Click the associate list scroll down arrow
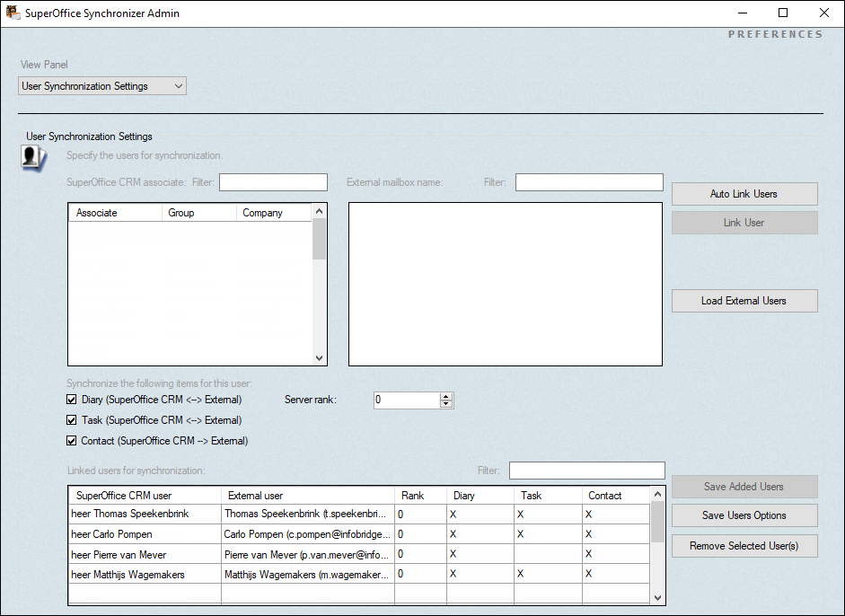 point(319,358)
